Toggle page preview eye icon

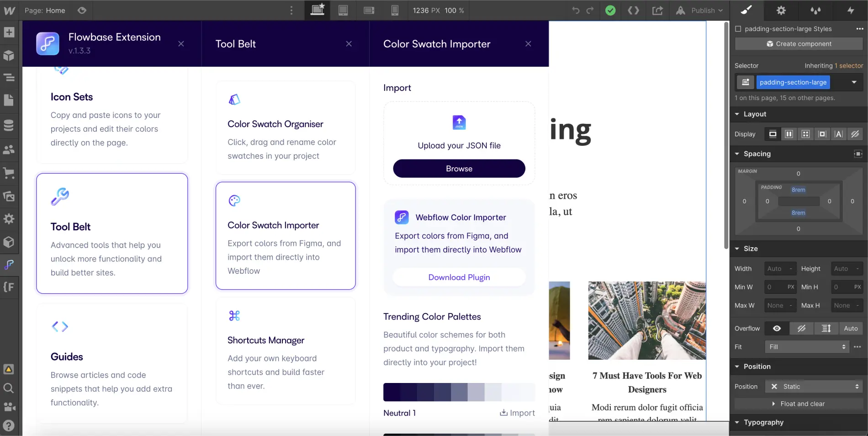[x=82, y=11]
